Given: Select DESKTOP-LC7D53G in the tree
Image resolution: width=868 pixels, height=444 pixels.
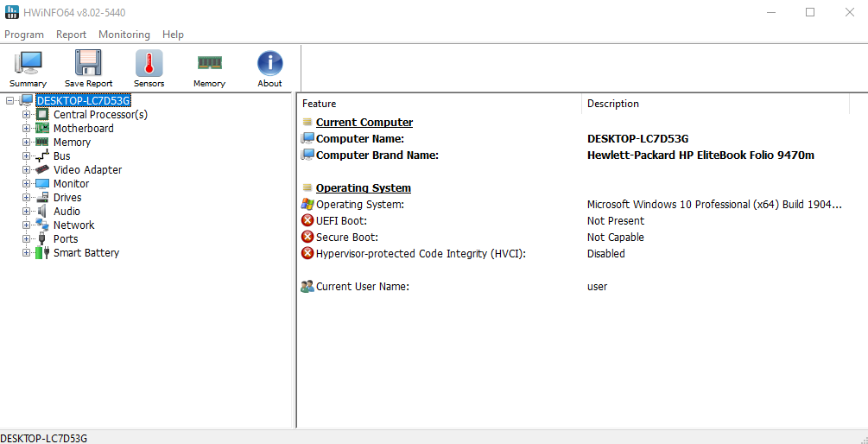Looking at the screenshot, I should 84,101.
